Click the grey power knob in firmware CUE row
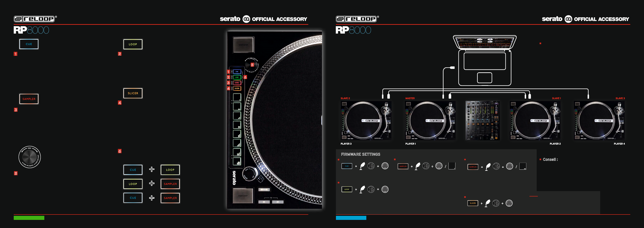 point(385,166)
